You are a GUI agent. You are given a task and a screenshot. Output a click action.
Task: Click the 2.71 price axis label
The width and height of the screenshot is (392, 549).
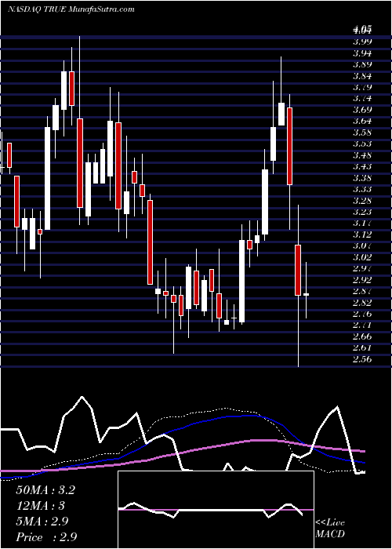[362, 325]
